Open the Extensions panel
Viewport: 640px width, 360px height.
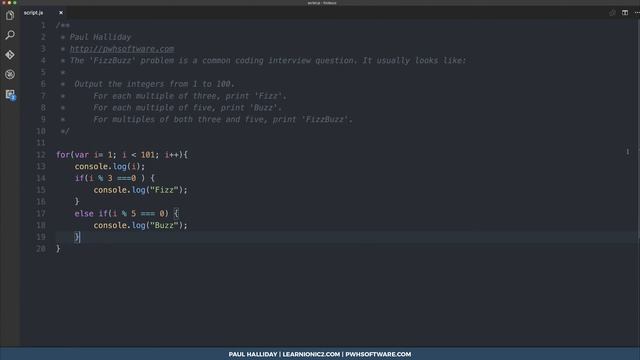pos(10,95)
